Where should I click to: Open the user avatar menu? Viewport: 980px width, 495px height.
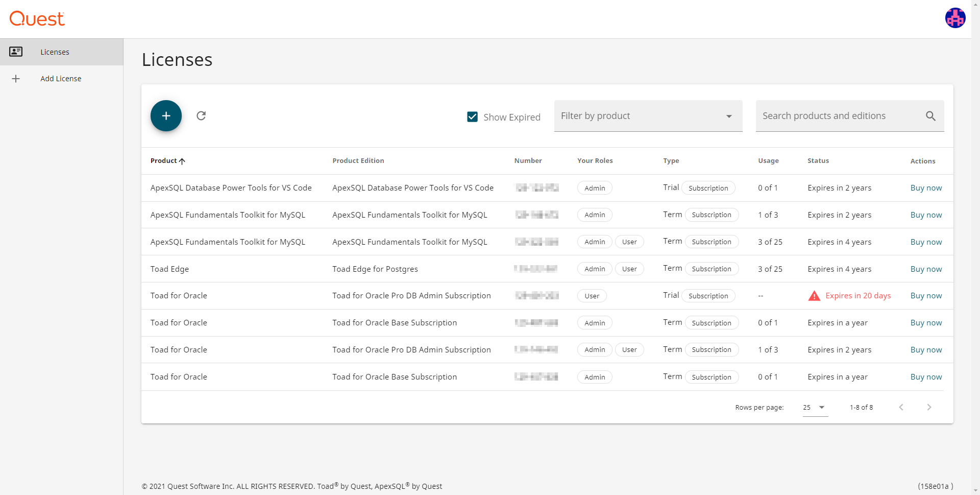tap(955, 18)
